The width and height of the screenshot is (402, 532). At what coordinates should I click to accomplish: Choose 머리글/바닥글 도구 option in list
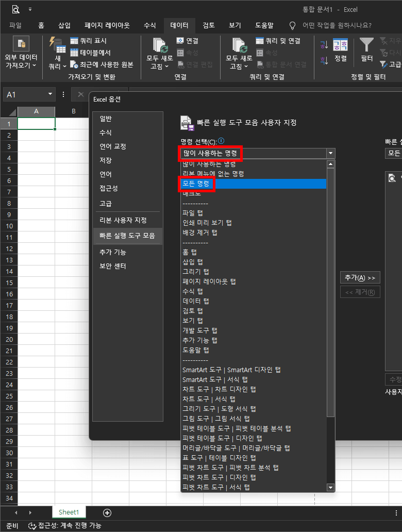coord(254,448)
